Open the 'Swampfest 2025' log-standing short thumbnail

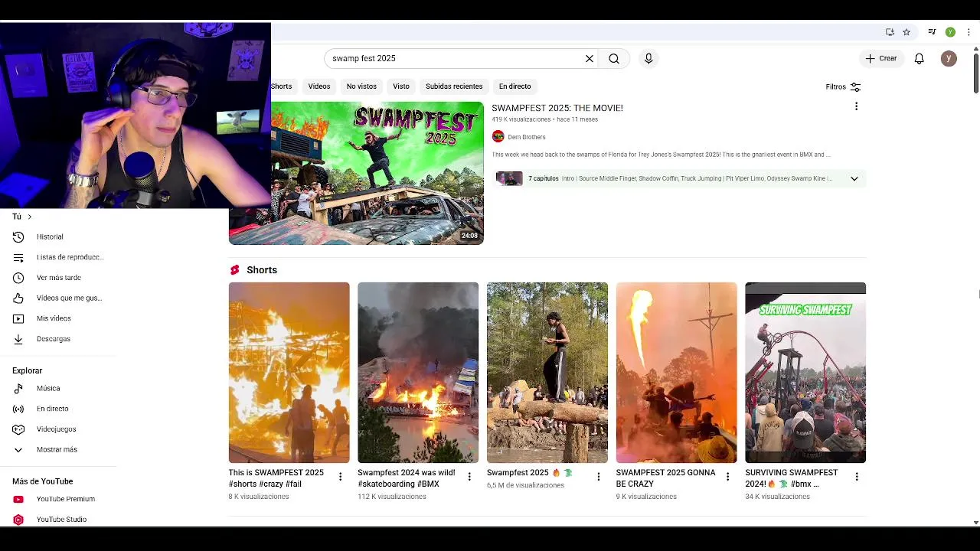(547, 373)
